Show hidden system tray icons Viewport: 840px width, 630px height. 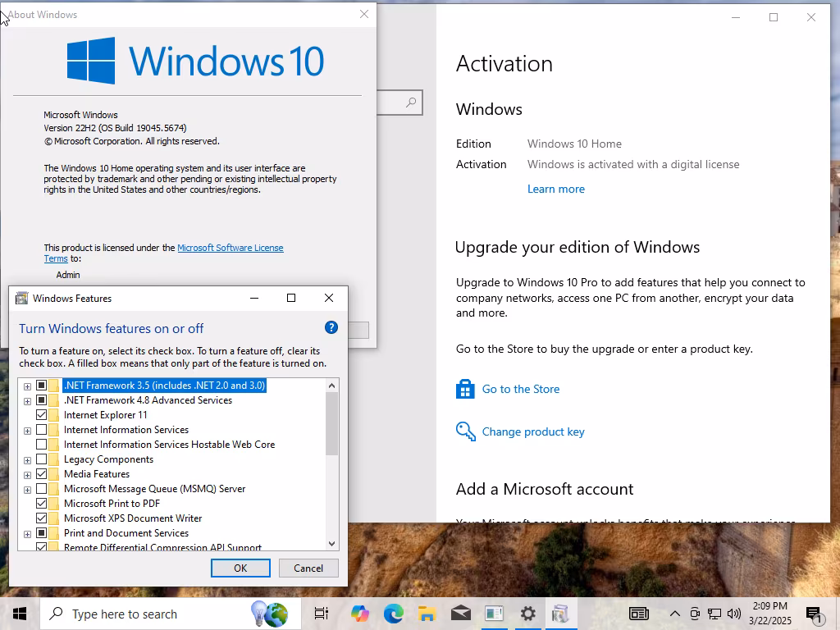[x=675, y=614]
